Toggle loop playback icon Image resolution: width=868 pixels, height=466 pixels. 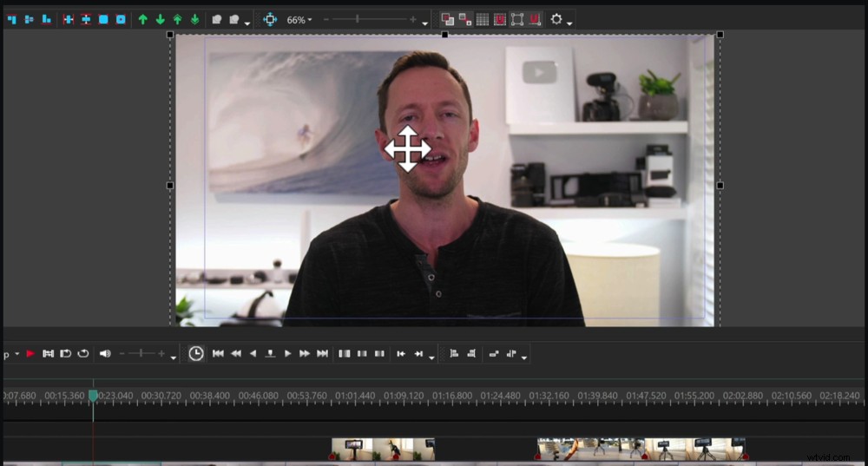(65, 354)
